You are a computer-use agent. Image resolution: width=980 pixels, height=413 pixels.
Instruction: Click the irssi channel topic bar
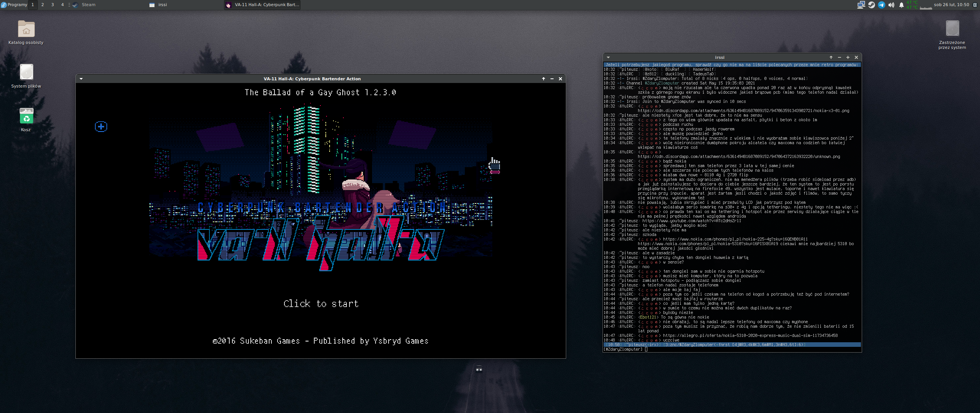[x=732, y=65]
